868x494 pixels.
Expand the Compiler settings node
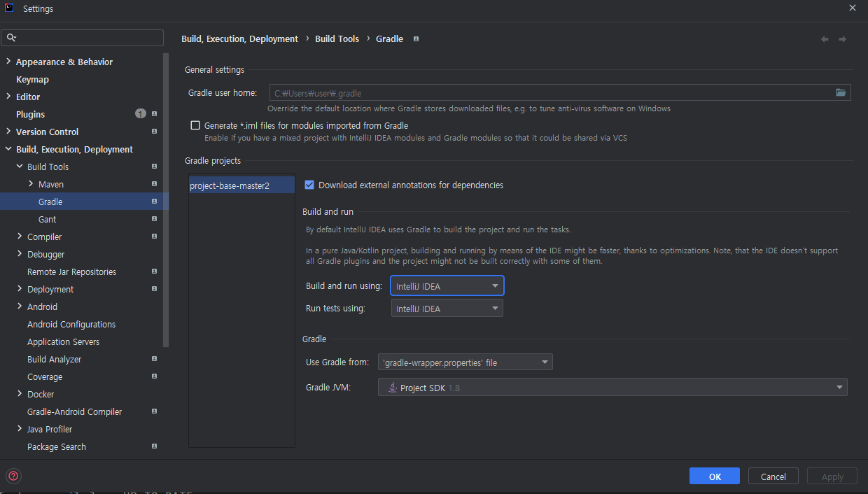pos(20,237)
